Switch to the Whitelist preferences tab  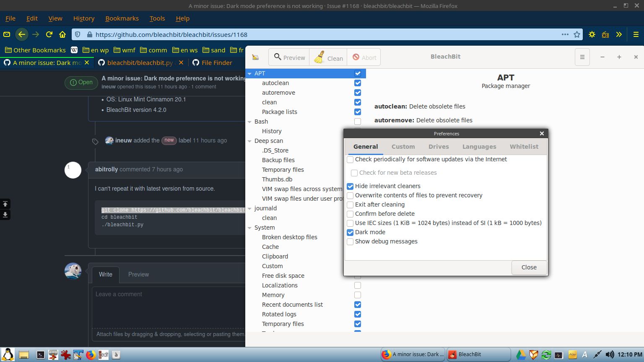pos(524,147)
